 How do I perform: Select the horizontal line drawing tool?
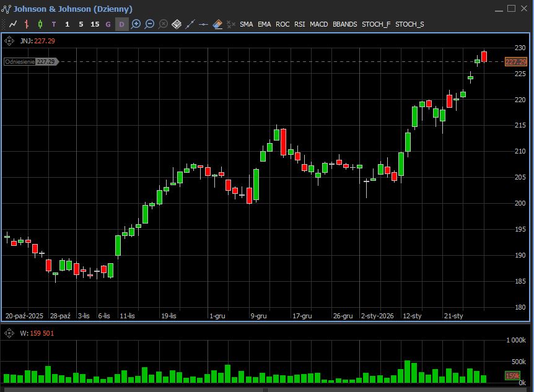point(204,24)
